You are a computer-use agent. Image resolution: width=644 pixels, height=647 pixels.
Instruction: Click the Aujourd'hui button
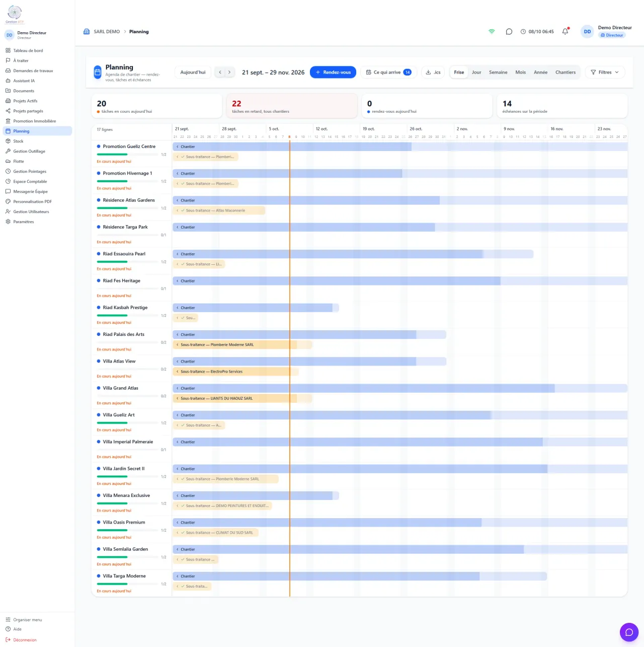[x=193, y=72]
